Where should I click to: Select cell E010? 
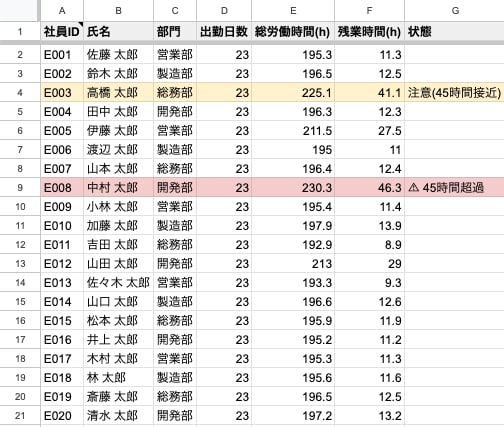click(x=62, y=225)
